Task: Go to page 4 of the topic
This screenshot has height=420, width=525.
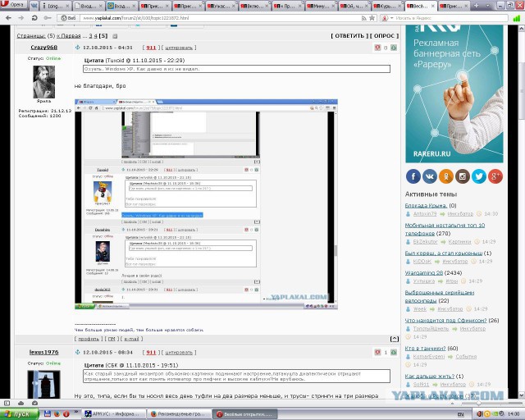Action: click(95, 36)
